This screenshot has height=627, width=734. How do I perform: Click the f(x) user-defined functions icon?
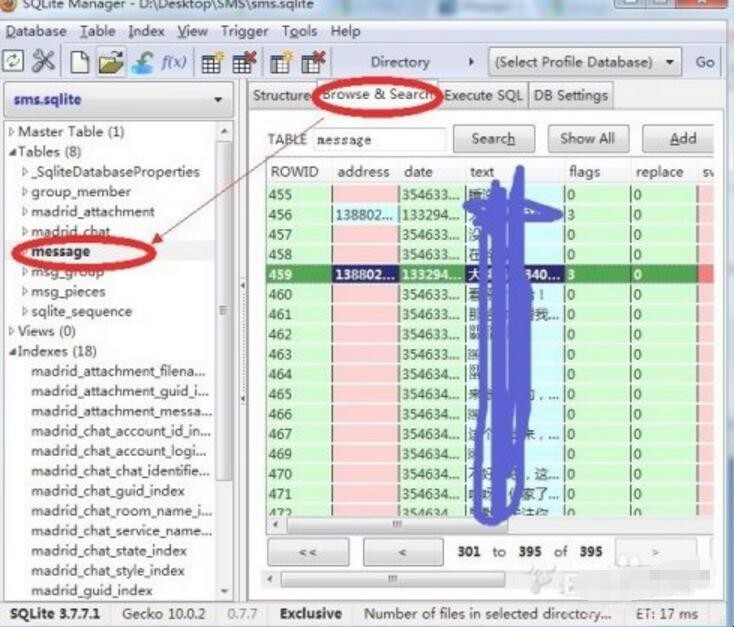[x=174, y=62]
